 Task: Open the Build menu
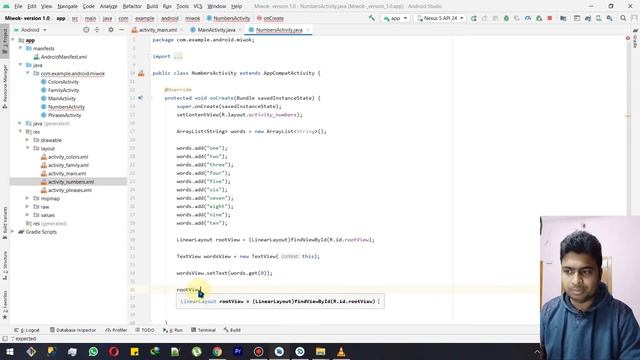152,6
